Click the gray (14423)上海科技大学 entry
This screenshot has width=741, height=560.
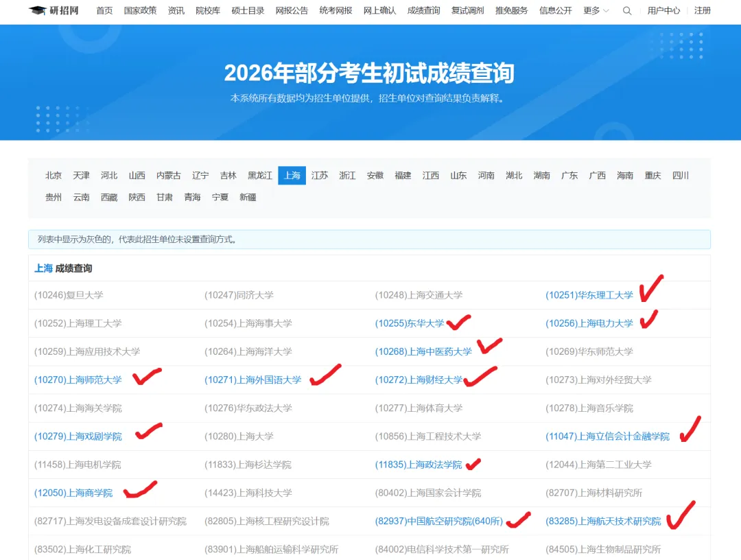[248, 493]
